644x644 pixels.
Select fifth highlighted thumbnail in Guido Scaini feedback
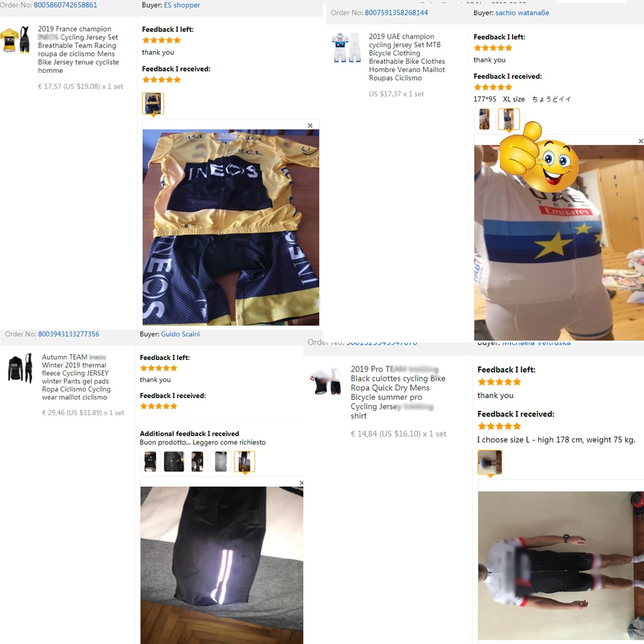(244, 461)
